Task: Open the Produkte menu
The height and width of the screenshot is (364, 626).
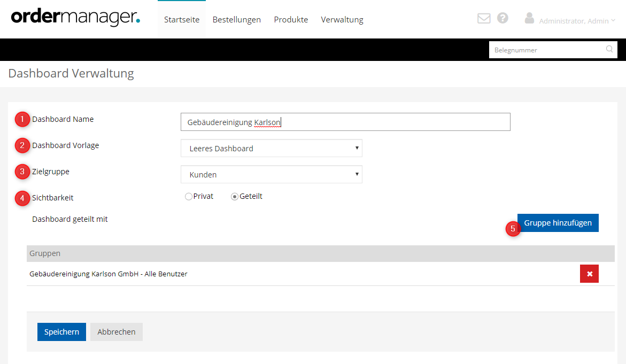Action: [291, 20]
